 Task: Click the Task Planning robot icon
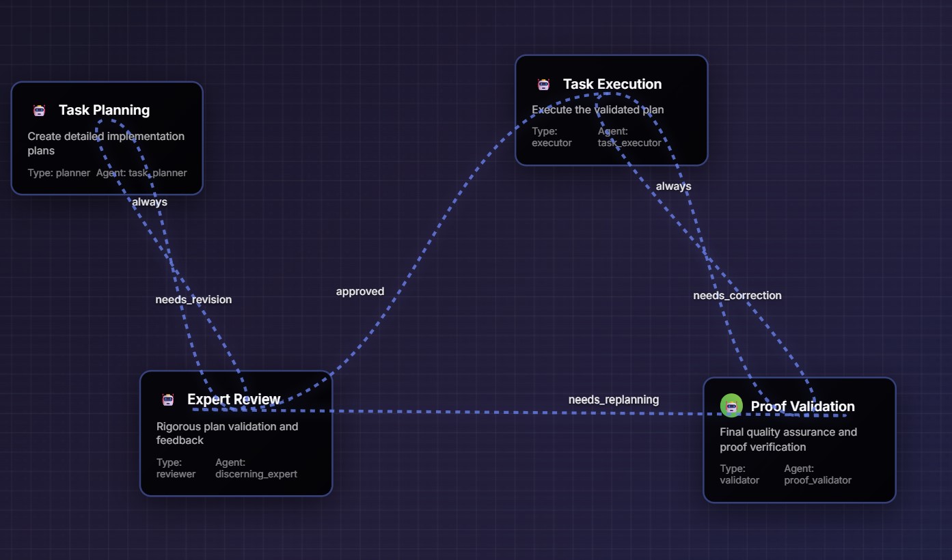pyautogui.click(x=39, y=110)
